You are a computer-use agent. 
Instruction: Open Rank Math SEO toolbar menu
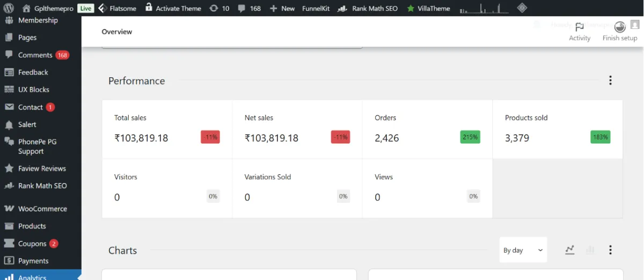click(x=369, y=8)
